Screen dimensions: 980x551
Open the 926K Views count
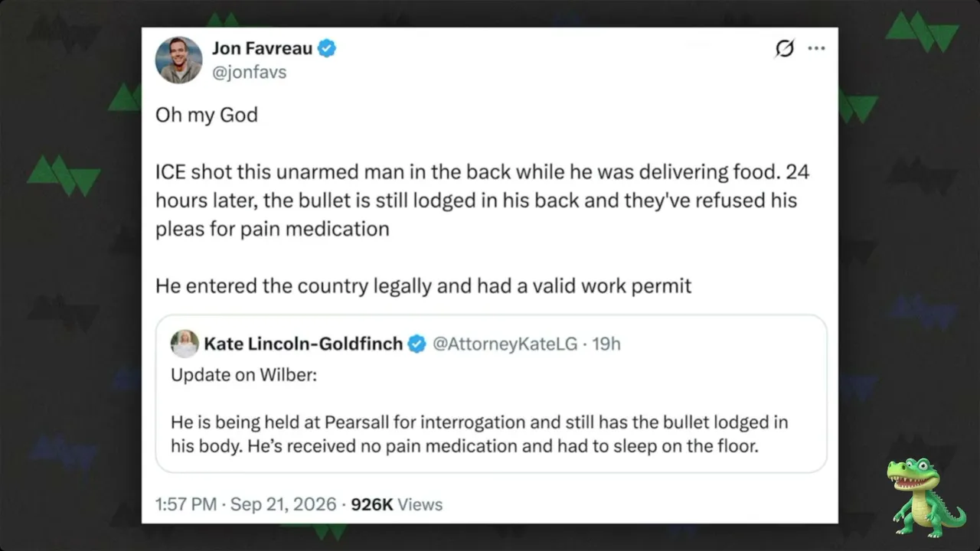coord(397,504)
